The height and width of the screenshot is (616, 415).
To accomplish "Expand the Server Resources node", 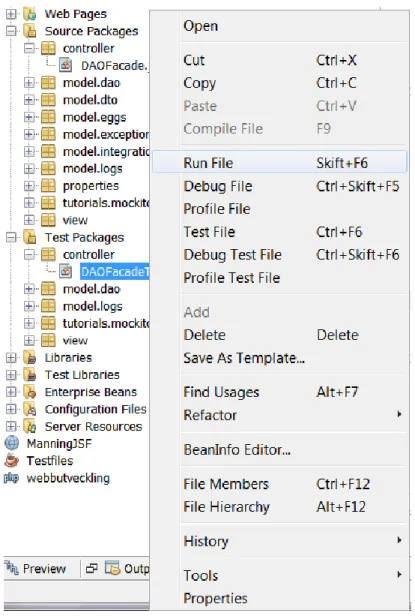I will click(11, 427).
